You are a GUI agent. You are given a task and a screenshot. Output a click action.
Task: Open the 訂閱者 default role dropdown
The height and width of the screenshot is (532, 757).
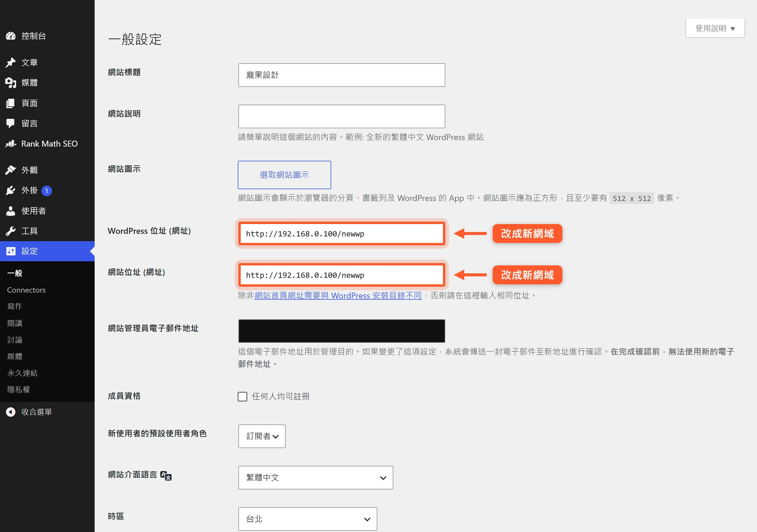point(262,436)
